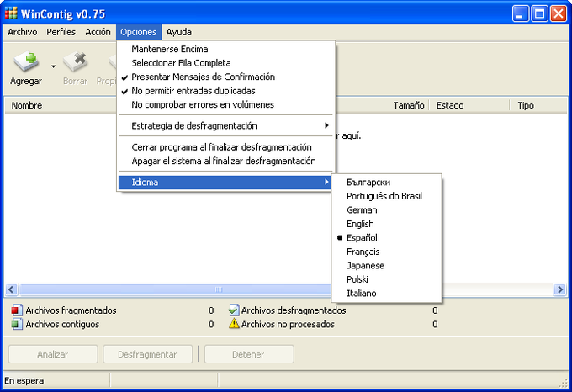Screen dimensions: 572x392
Task: Enable No comprobar errores en volúmenes
Action: click(226, 104)
